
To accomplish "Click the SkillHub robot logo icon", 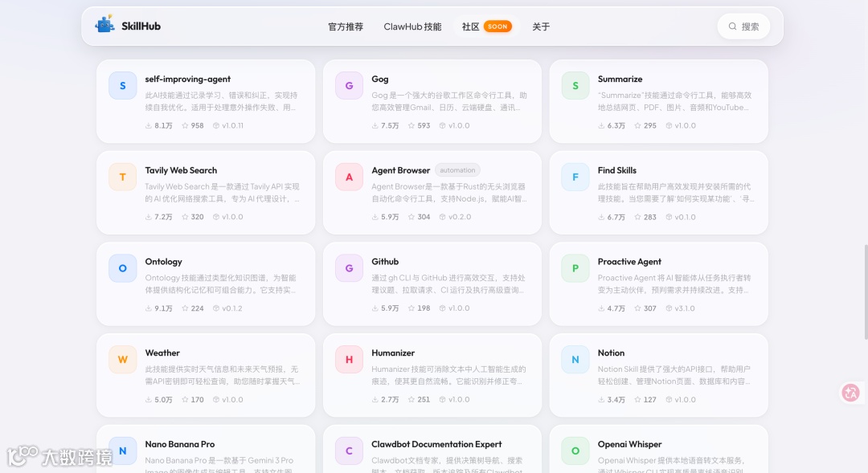I will tap(104, 24).
